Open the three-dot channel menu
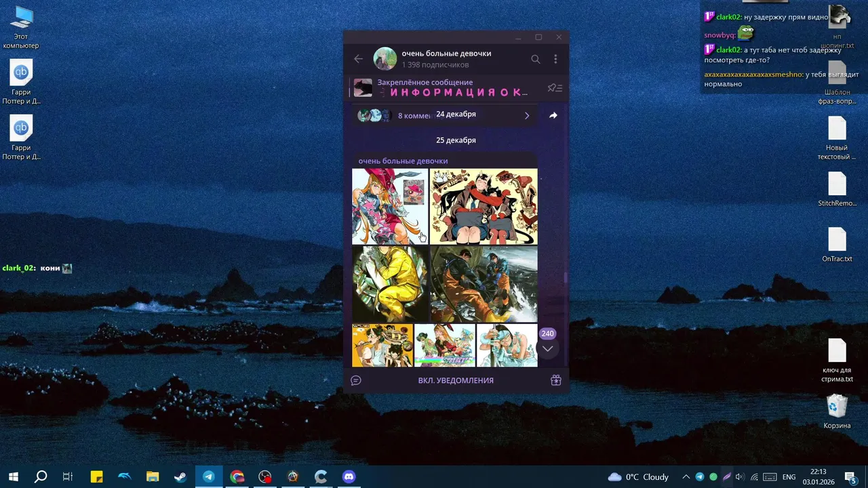The height and width of the screenshot is (488, 868). point(555,59)
